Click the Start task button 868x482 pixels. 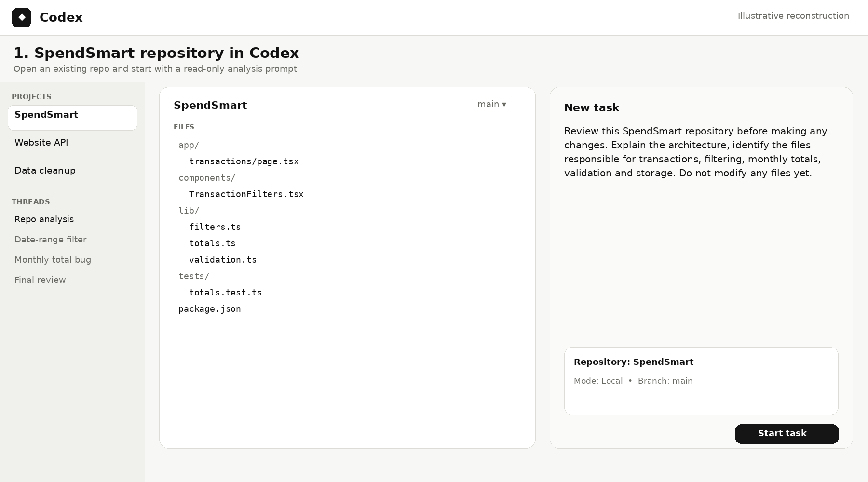coord(787,434)
